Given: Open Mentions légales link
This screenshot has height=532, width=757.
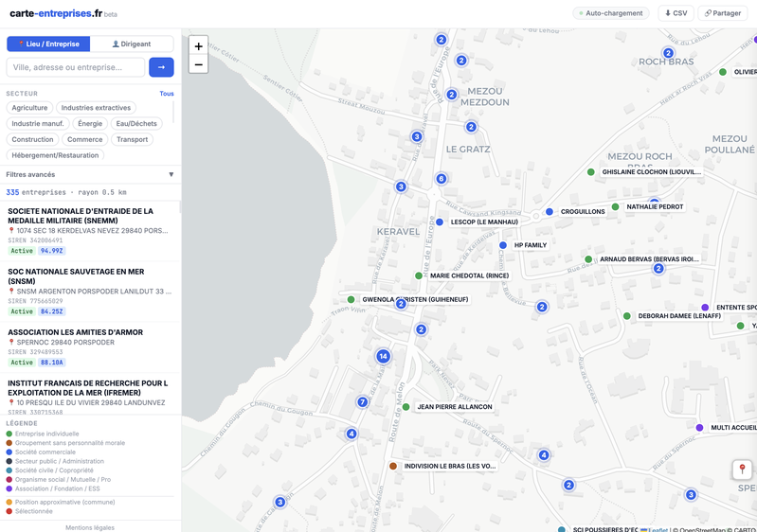Looking at the screenshot, I should (x=90, y=527).
